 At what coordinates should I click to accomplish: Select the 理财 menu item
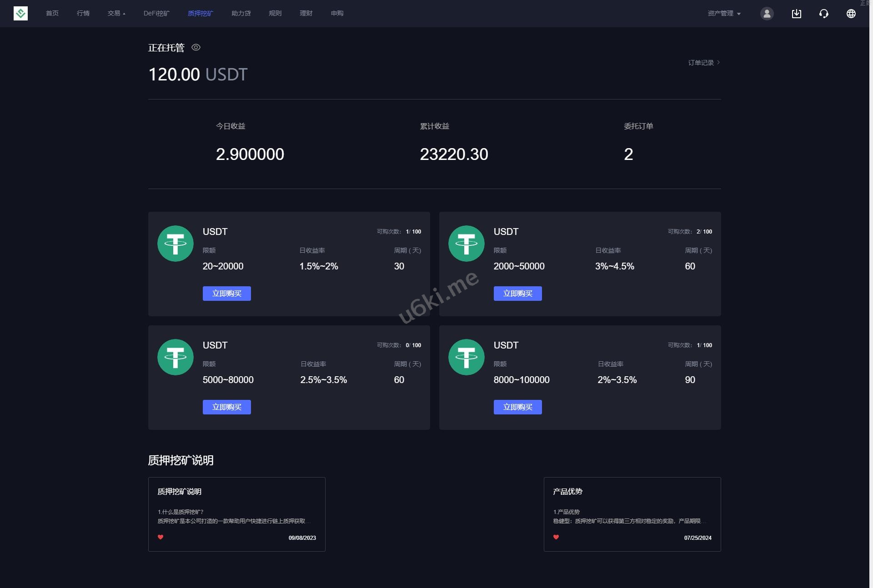pos(306,13)
